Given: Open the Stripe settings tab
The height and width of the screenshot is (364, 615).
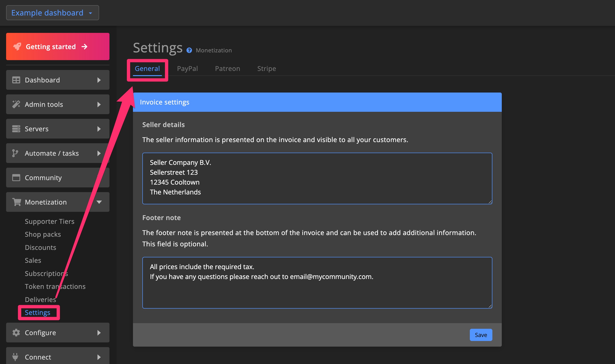Looking at the screenshot, I should point(266,68).
